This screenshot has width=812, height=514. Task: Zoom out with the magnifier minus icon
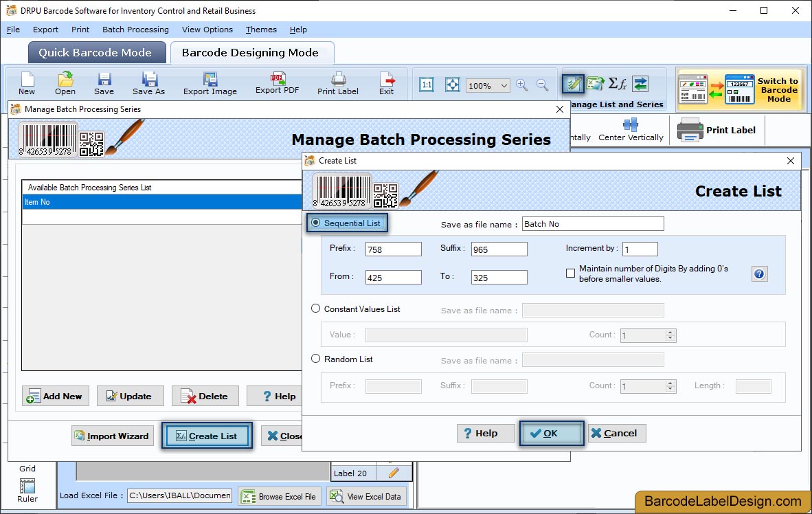[x=542, y=85]
